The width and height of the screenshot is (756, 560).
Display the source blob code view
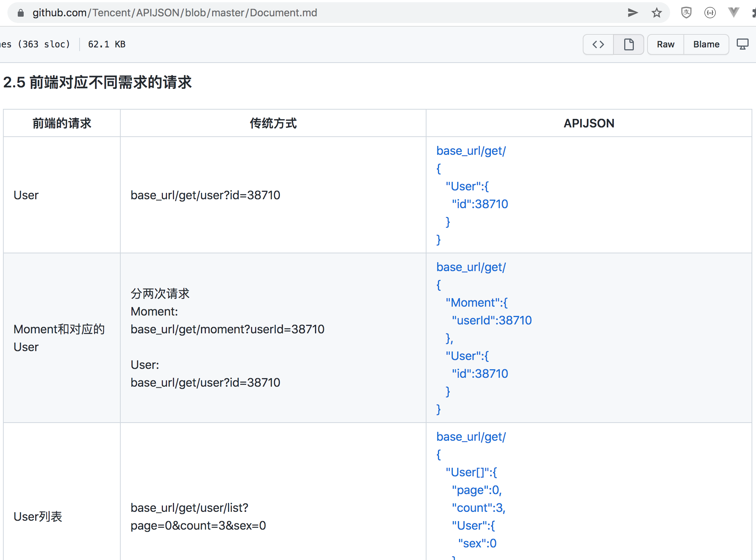pyautogui.click(x=598, y=44)
